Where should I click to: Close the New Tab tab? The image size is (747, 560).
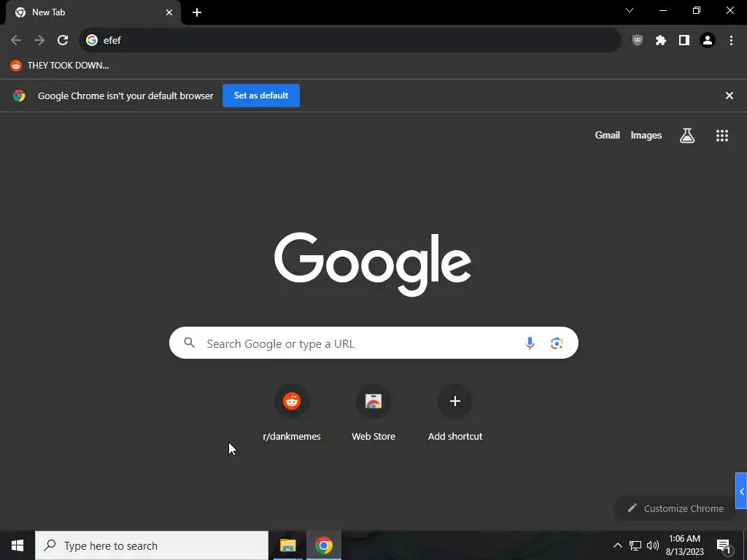click(x=169, y=12)
